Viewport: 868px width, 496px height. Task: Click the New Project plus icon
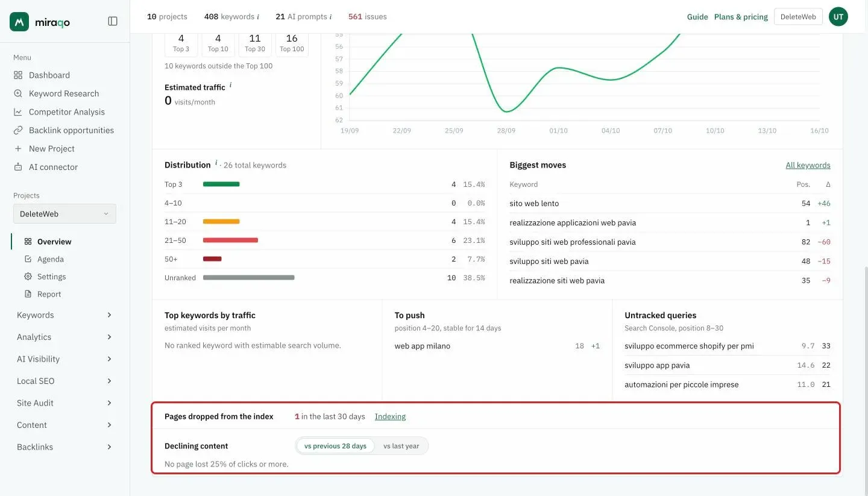click(x=18, y=149)
